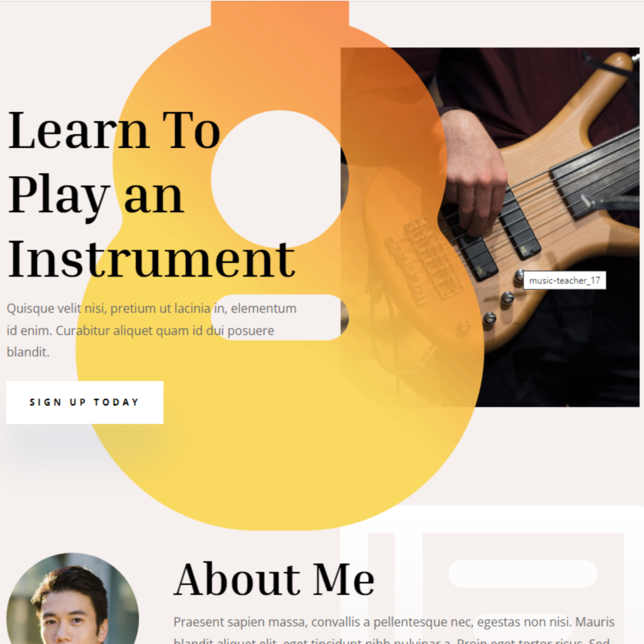Click the white pill shape in amplifier graphic
The image size is (644, 644).
tap(523, 574)
